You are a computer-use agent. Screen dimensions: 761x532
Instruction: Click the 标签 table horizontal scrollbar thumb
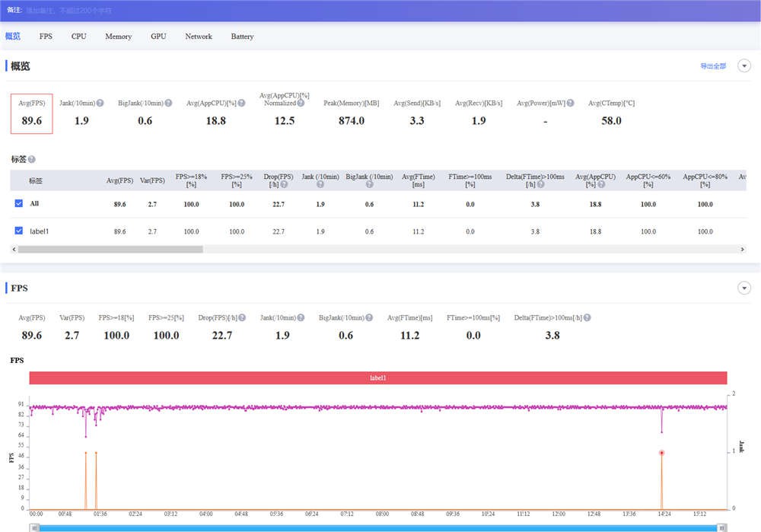pos(110,249)
